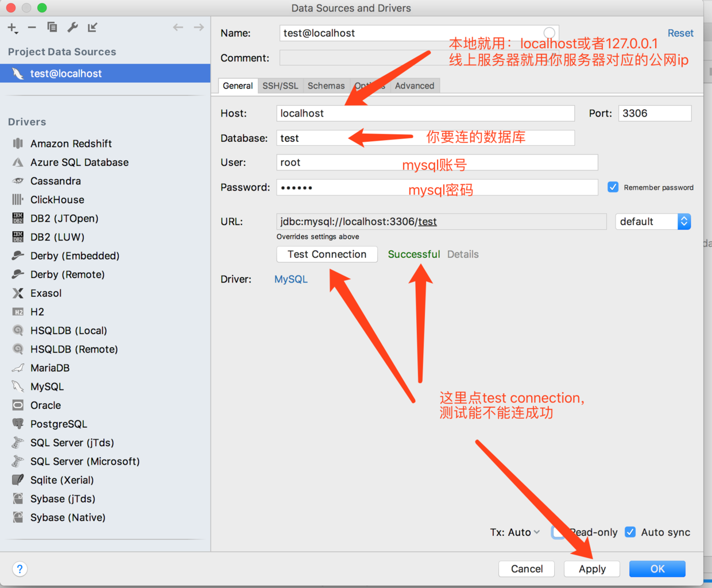Screen dimensions: 712x588
Task: Select the Oracle driver icon
Action: (x=18, y=405)
